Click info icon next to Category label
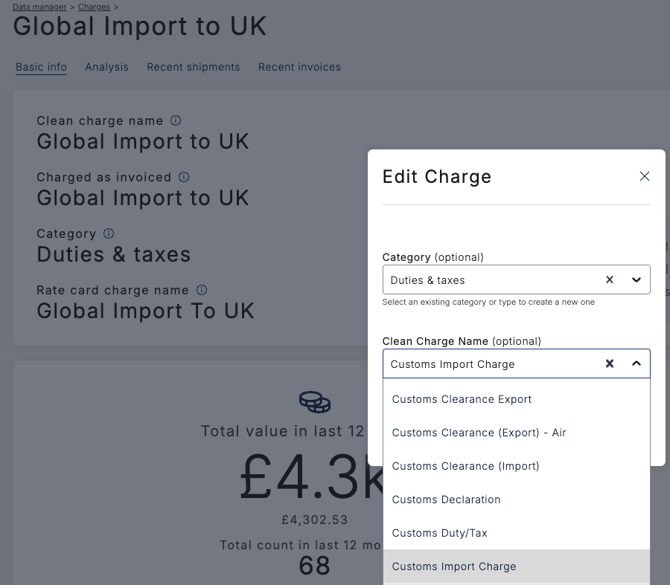This screenshot has height=585, width=670. point(109,234)
